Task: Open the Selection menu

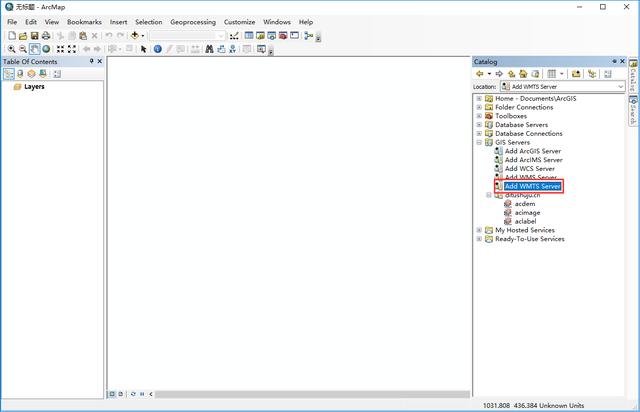Action: click(x=149, y=22)
